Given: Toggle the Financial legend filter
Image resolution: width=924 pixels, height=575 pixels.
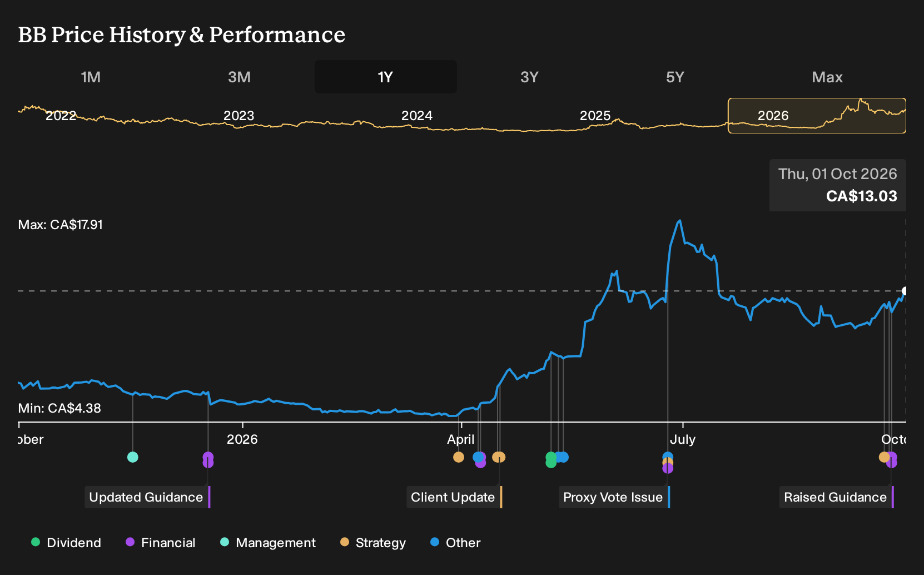Looking at the screenshot, I should pyautogui.click(x=161, y=543).
